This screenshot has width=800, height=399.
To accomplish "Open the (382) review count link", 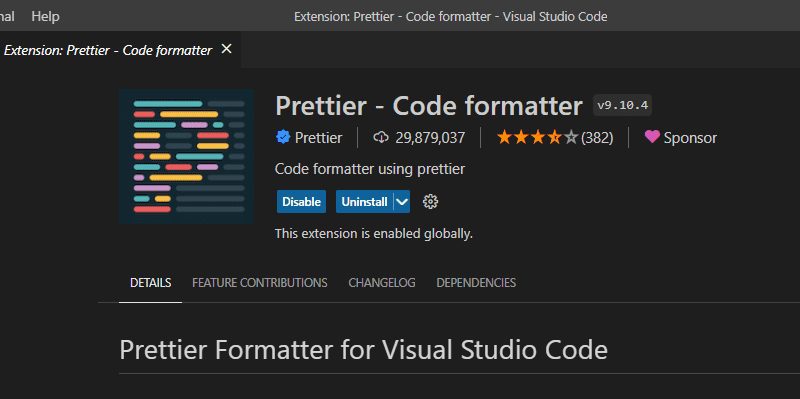I will click(x=597, y=138).
